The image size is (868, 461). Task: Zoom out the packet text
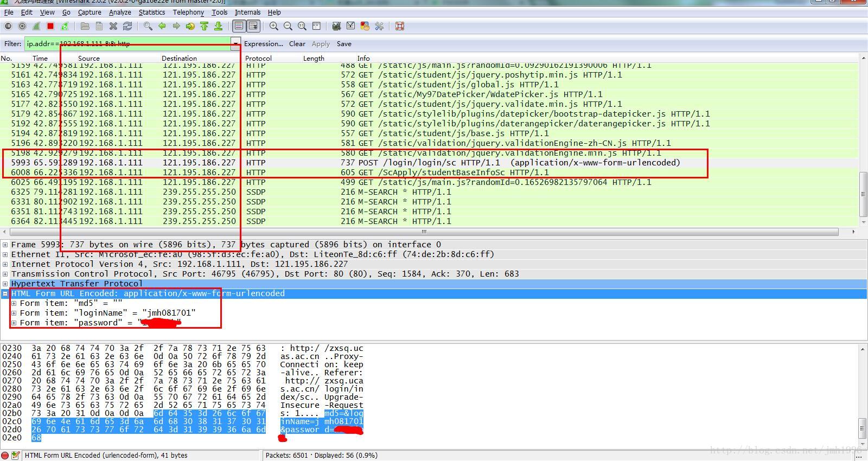(288, 26)
